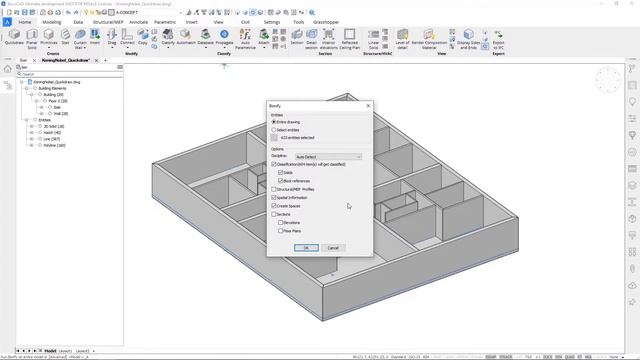Switch to the Modeling ribbon tab
The height and width of the screenshot is (360, 640).
pos(51,22)
